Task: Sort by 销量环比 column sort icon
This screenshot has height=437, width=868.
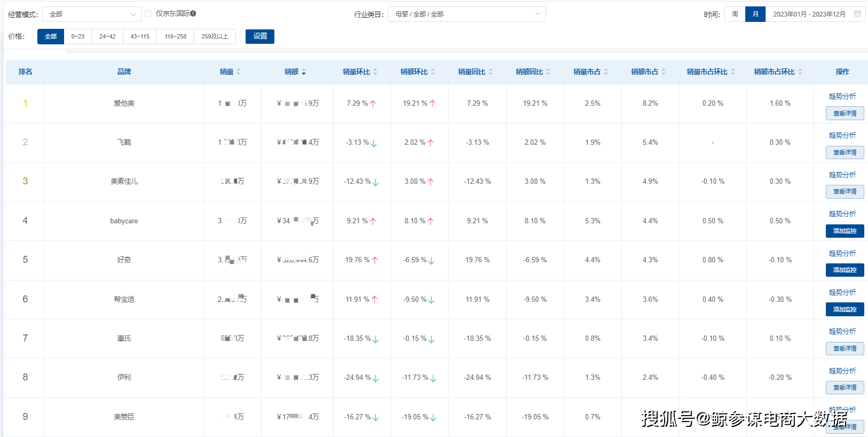Action: coord(375,72)
